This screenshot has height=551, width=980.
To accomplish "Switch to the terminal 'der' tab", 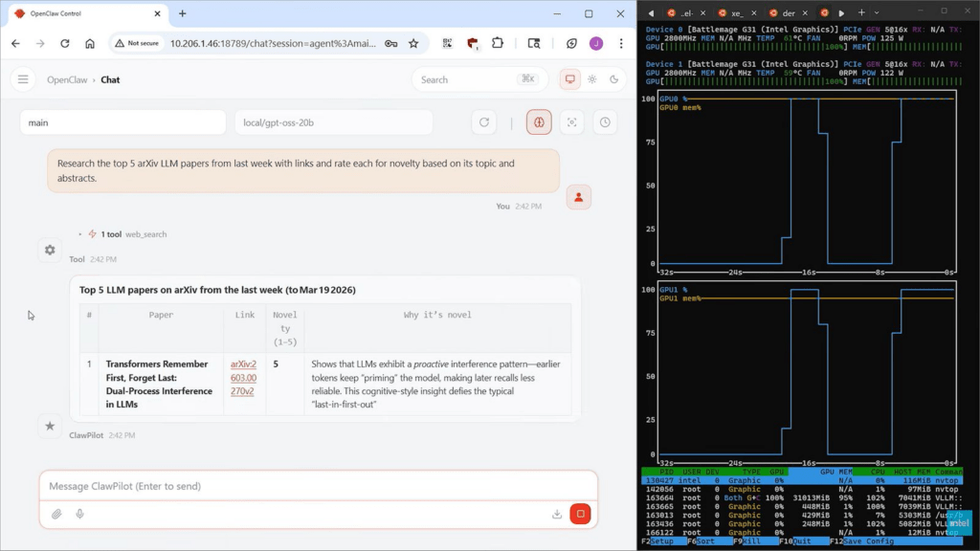I will coord(788,12).
